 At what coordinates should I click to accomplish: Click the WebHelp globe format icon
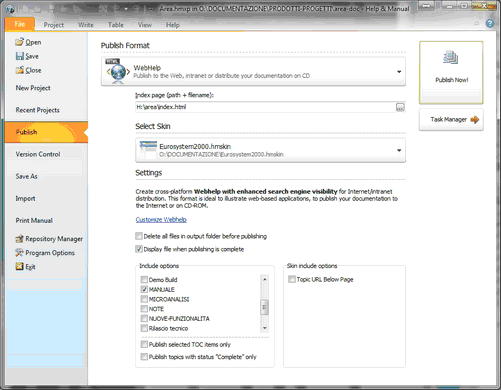[118, 71]
